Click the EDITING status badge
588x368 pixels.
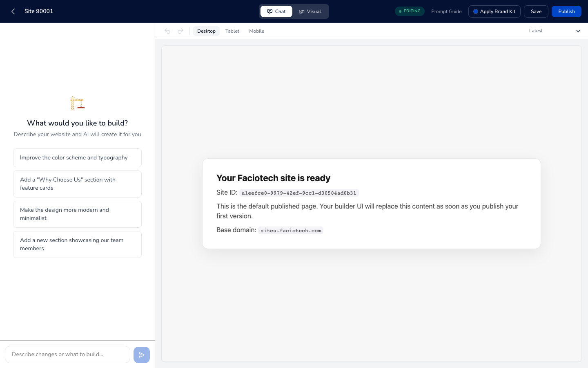[410, 11]
